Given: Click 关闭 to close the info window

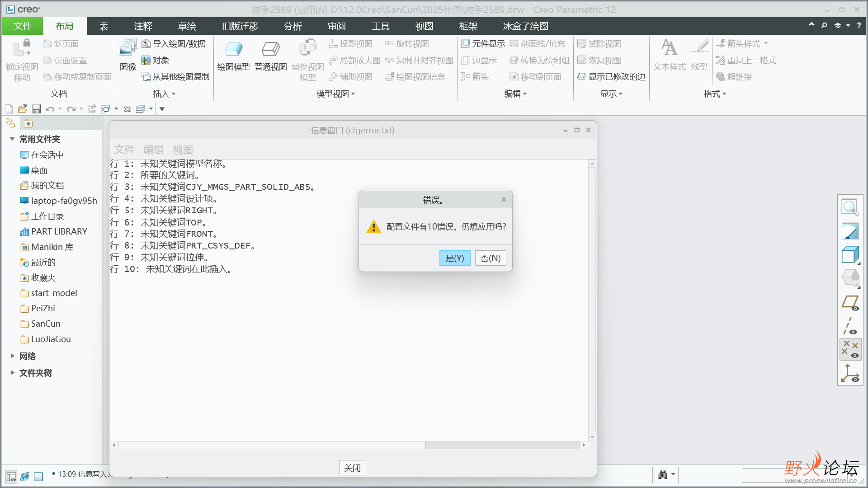Looking at the screenshot, I should tap(352, 468).
